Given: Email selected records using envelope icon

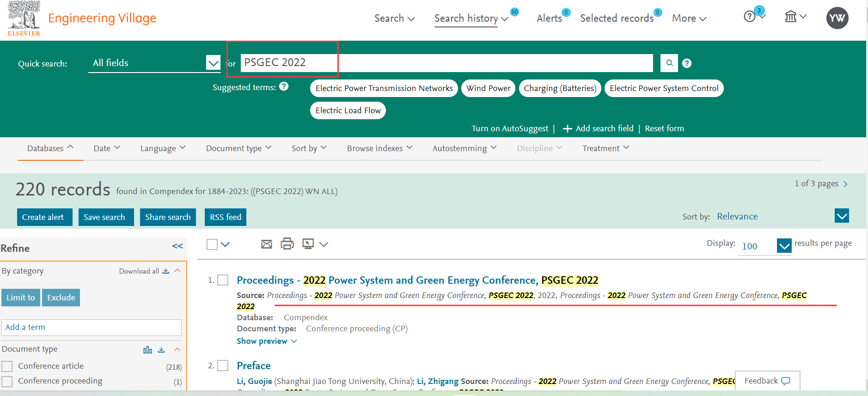Looking at the screenshot, I should coord(267,244).
